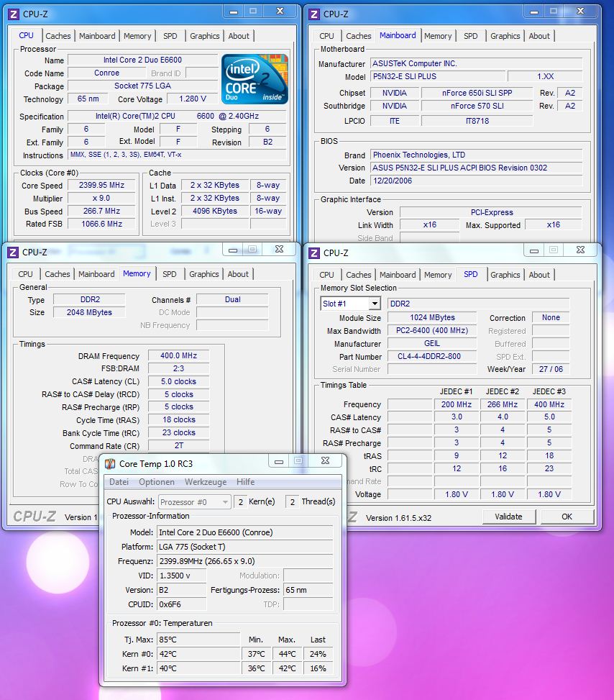Click the Tj. Max temperature field showing 85°C
The height and width of the screenshot is (700, 614).
[x=198, y=640]
